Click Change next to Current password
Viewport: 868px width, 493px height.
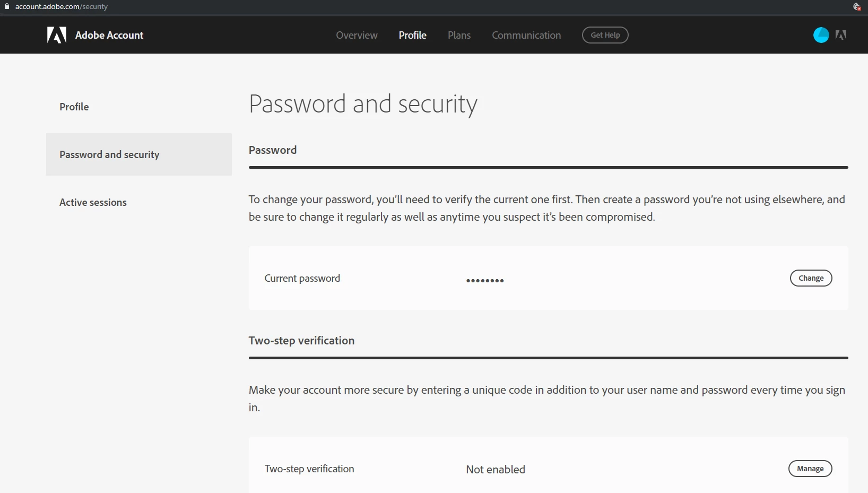pyautogui.click(x=811, y=278)
